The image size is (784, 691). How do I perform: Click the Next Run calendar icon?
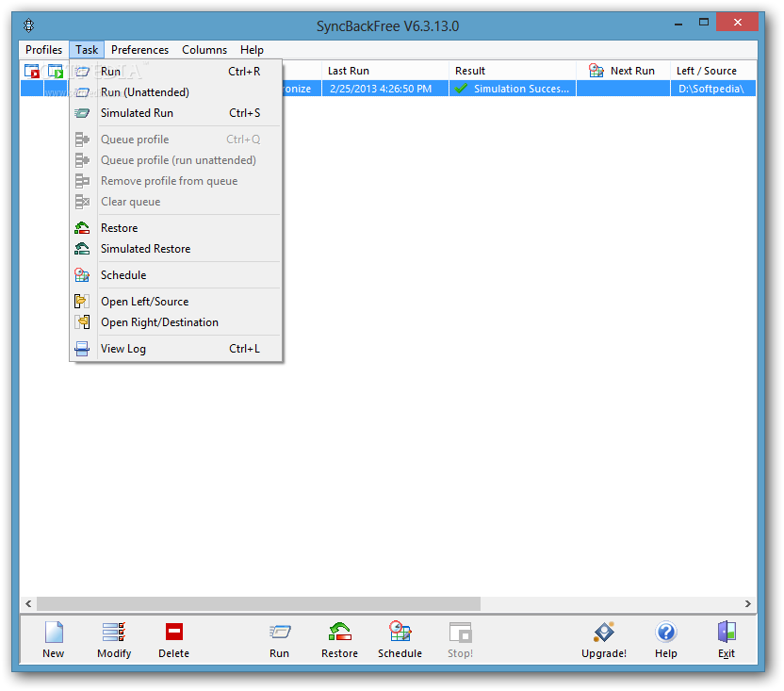point(596,71)
